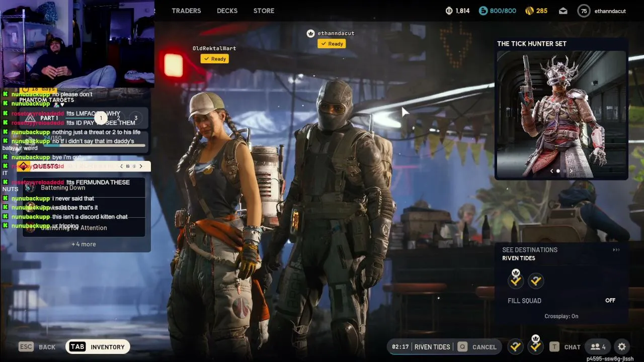Click the T key hint icon

click(554, 347)
